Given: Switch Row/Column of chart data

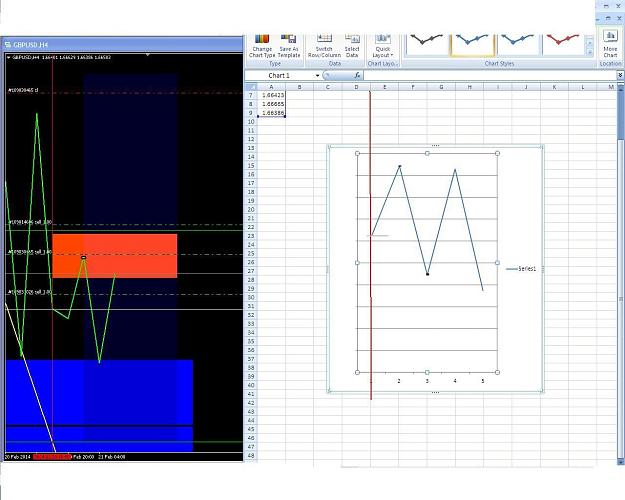Looking at the screenshot, I should click(x=324, y=47).
